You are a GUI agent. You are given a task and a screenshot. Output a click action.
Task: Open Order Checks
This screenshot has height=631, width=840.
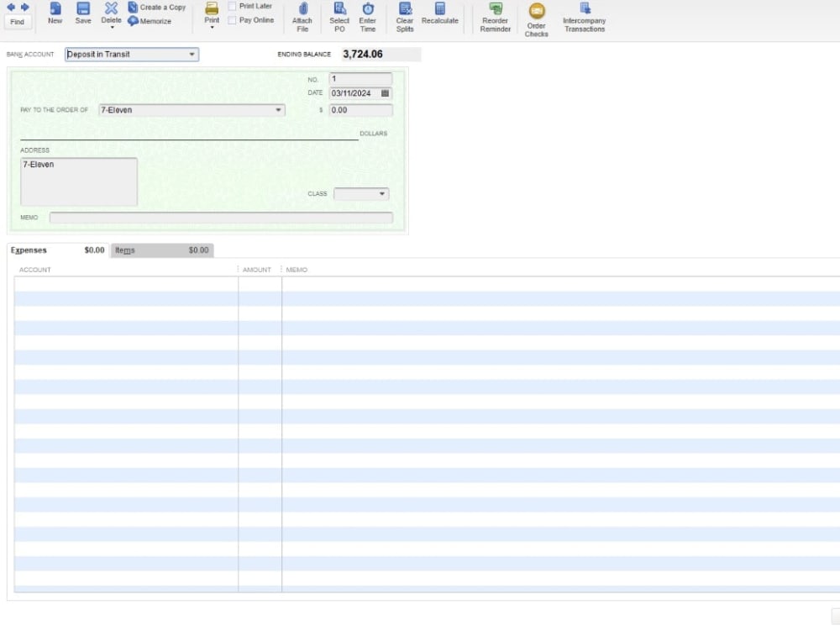point(536,20)
